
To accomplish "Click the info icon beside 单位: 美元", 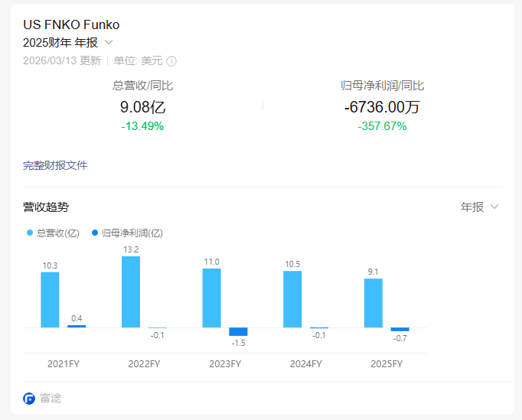I will [x=171, y=61].
